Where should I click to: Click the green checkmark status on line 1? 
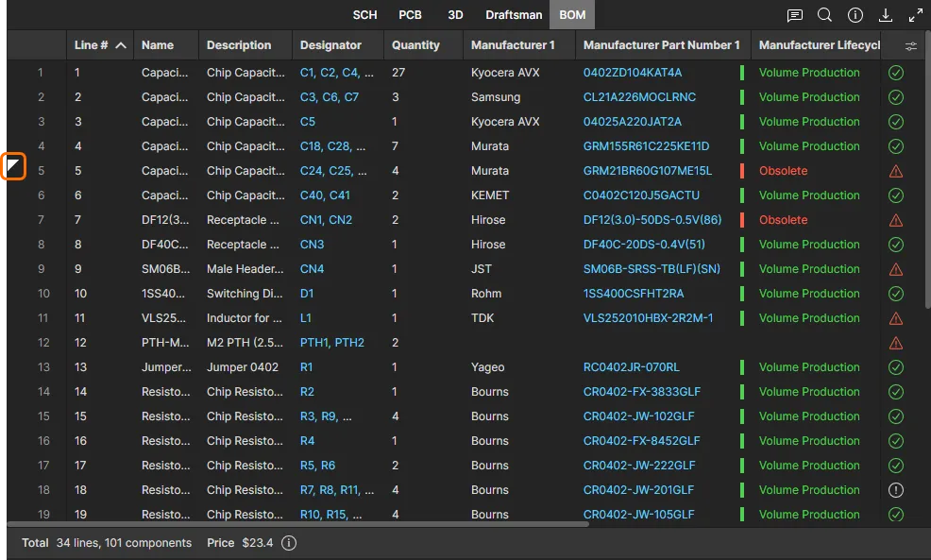coord(896,73)
